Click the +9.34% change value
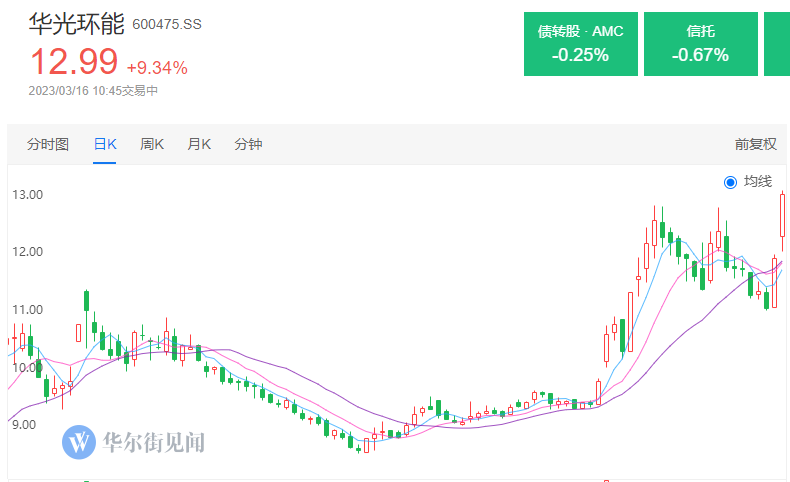Screen dimensions: 790x482 [x=157, y=67]
